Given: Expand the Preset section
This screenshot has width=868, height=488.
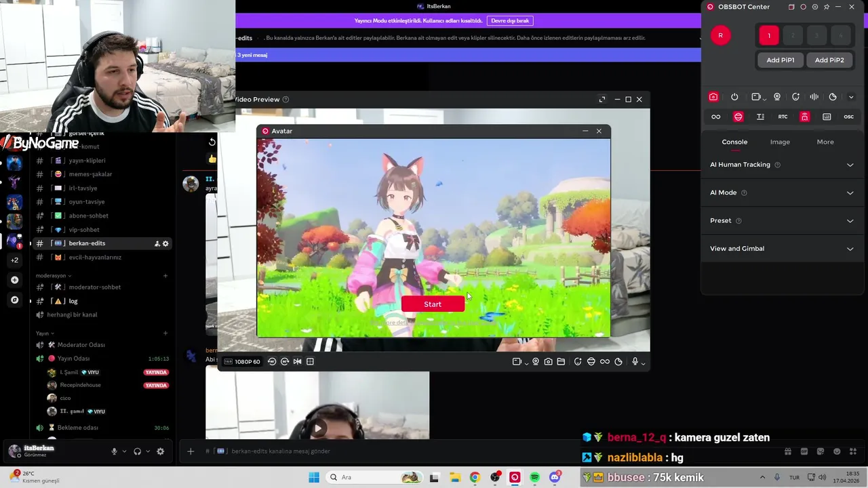Looking at the screenshot, I should click(x=781, y=220).
